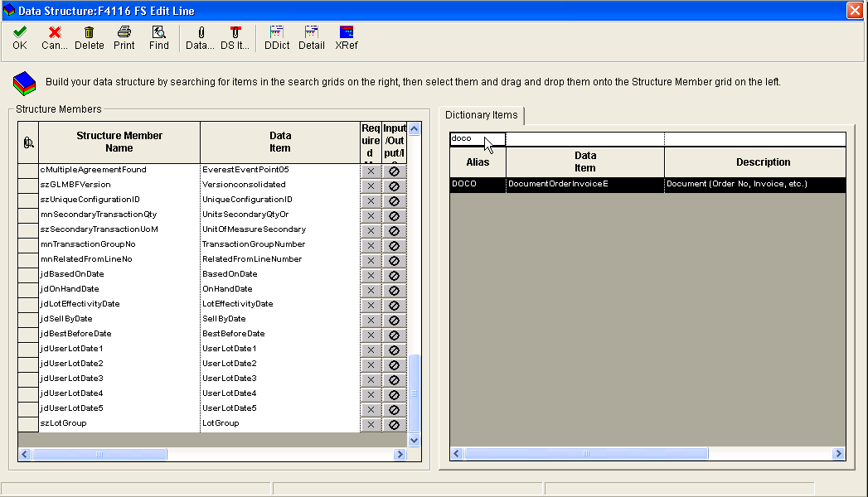Toggle Input/Output for jdSellByDate row
868x497 pixels.
[x=394, y=321]
